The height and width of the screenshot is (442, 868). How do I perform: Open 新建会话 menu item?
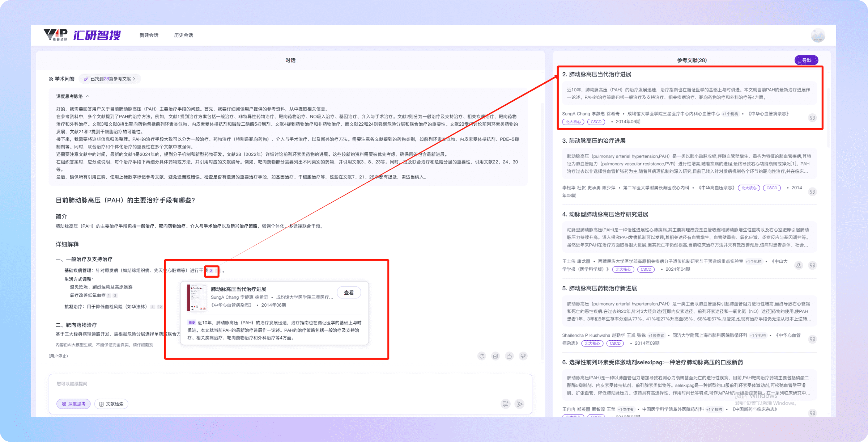(x=149, y=35)
